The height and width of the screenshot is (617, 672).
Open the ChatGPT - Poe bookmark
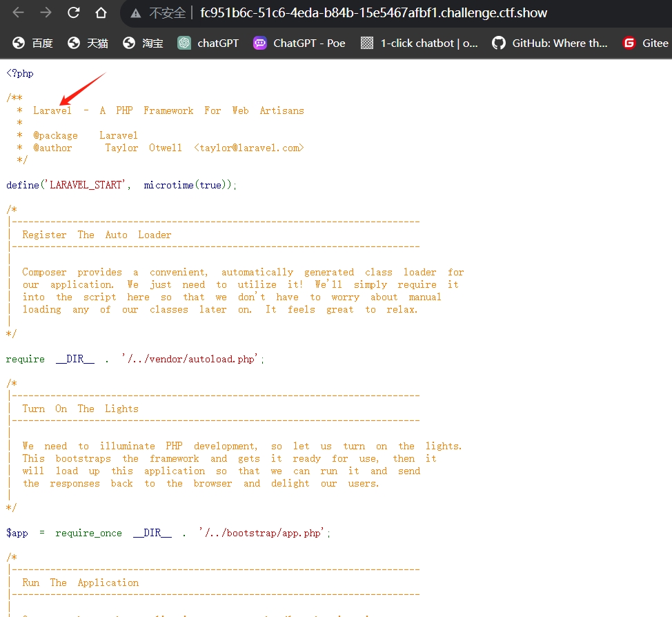pyautogui.click(x=299, y=43)
